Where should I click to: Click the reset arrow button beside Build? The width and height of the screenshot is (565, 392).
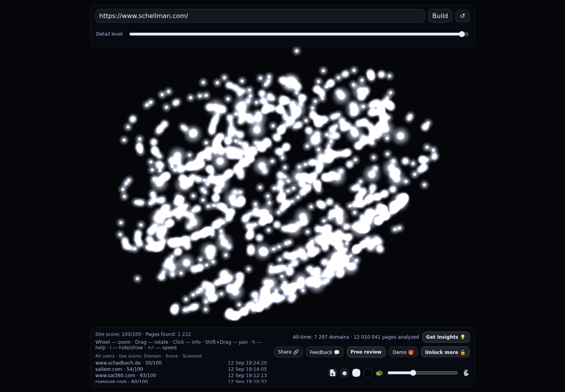point(463,16)
